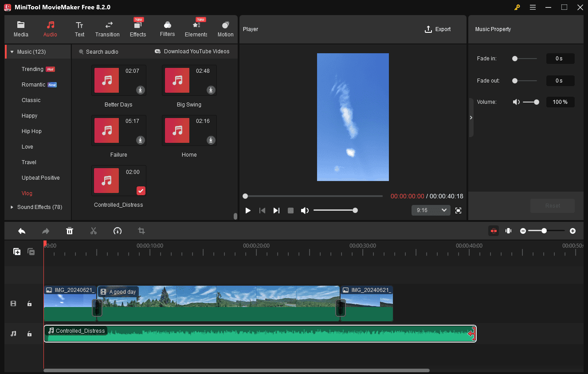
Task: Toggle timeline auto snap
Action: [494, 231]
